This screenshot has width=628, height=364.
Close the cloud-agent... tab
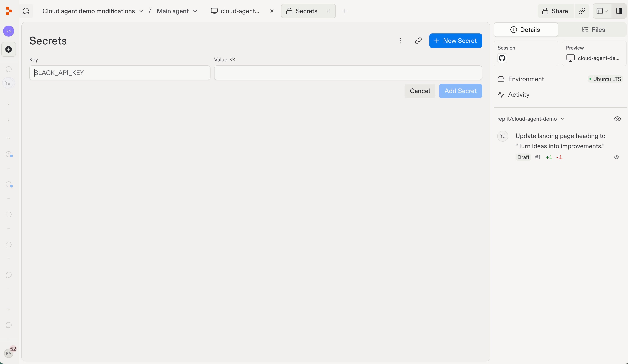(272, 11)
